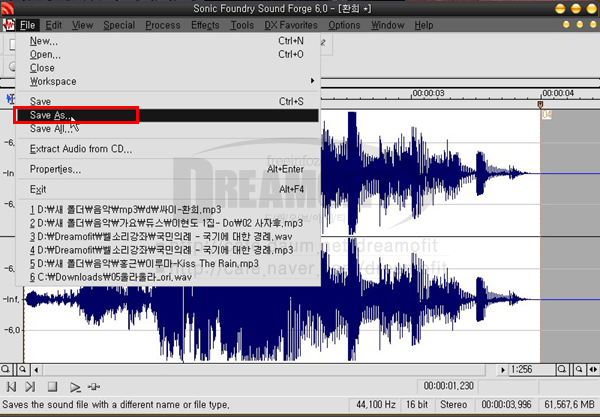Click the Stereo channels status field
This screenshot has width=600, height=417.
click(453, 404)
